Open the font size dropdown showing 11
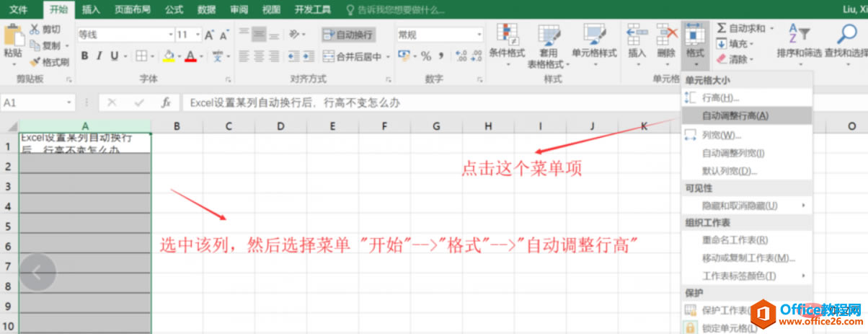Viewport: 868px width, 334px height. (198, 35)
